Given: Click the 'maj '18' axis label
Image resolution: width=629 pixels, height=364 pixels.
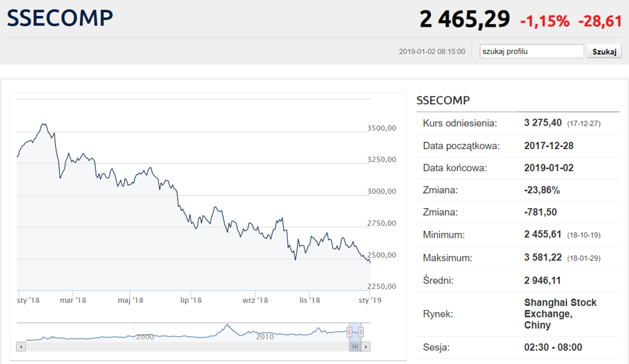Looking at the screenshot, I should coord(130,301).
